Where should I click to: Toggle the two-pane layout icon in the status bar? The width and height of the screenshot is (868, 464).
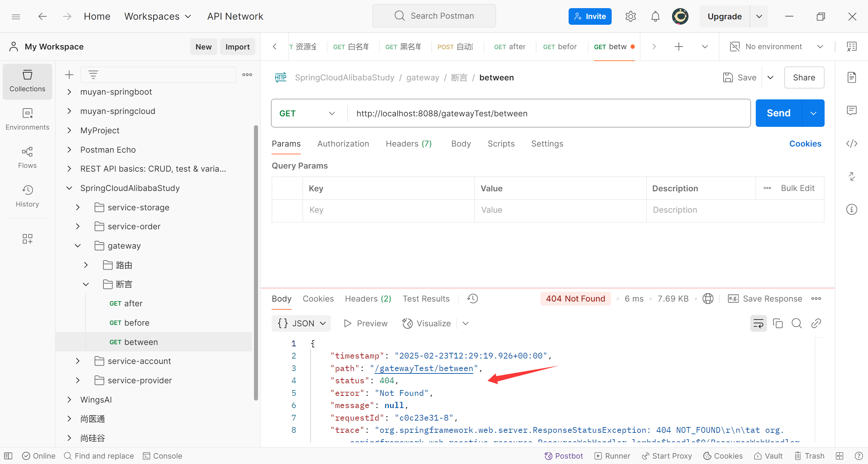840,456
